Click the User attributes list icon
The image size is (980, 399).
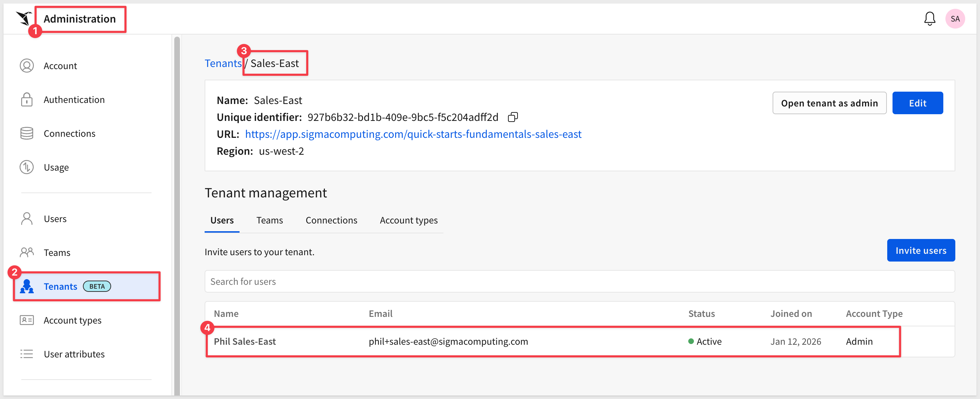26,354
